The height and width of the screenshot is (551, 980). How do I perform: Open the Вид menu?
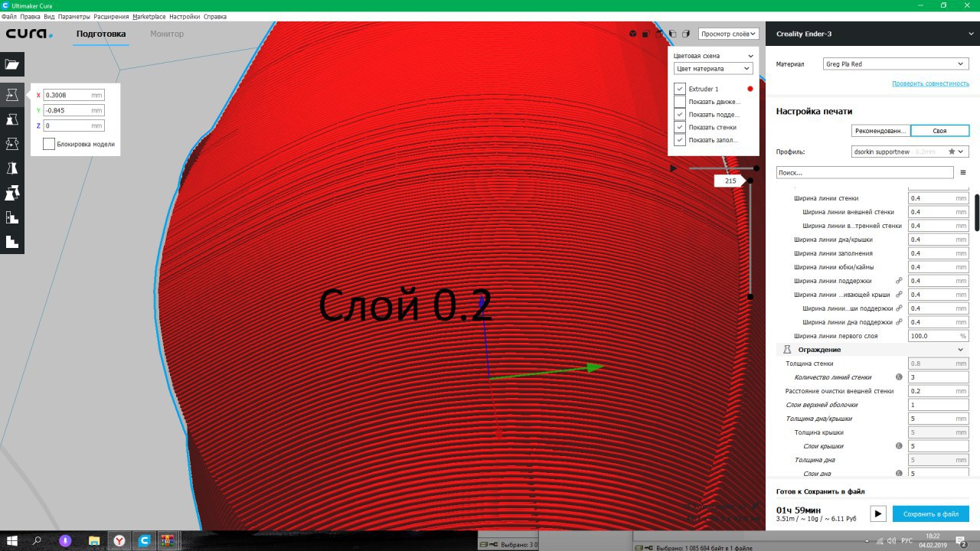(49, 16)
